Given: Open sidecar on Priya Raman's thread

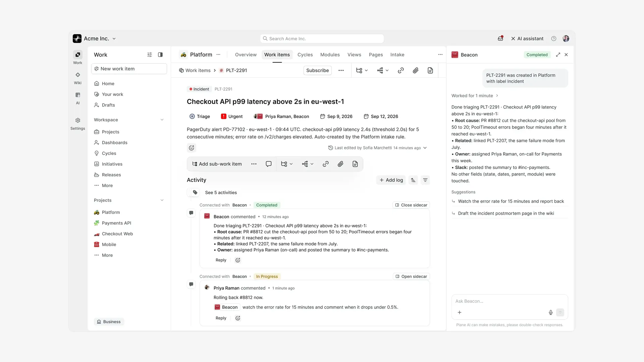Looking at the screenshot, I should point(411,277).
